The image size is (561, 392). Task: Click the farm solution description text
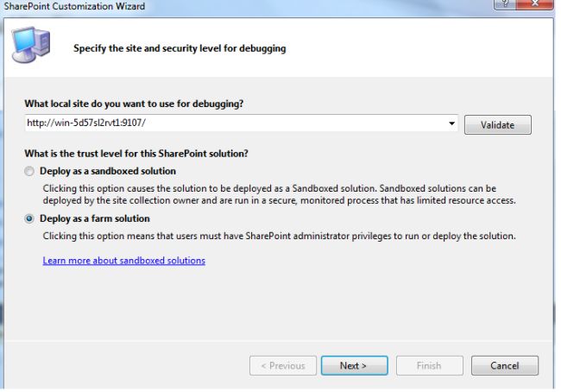(279, 237)
